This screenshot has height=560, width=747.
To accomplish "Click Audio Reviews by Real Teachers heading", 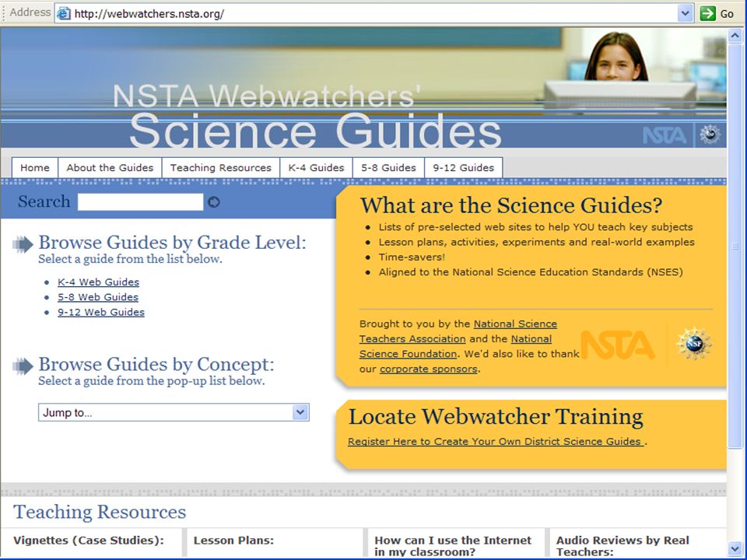I will [622, 546].
